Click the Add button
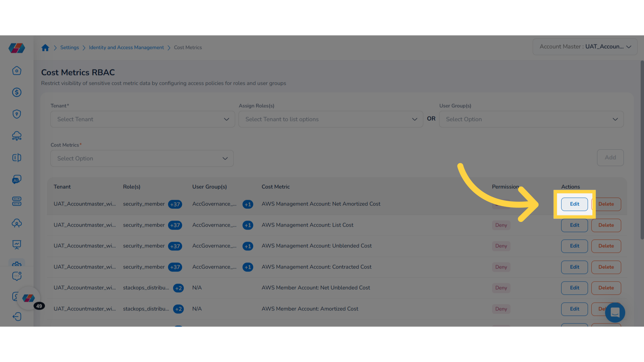Image resolution: width=644 pixels, height=362 pixels. click(x=610, y=158)
